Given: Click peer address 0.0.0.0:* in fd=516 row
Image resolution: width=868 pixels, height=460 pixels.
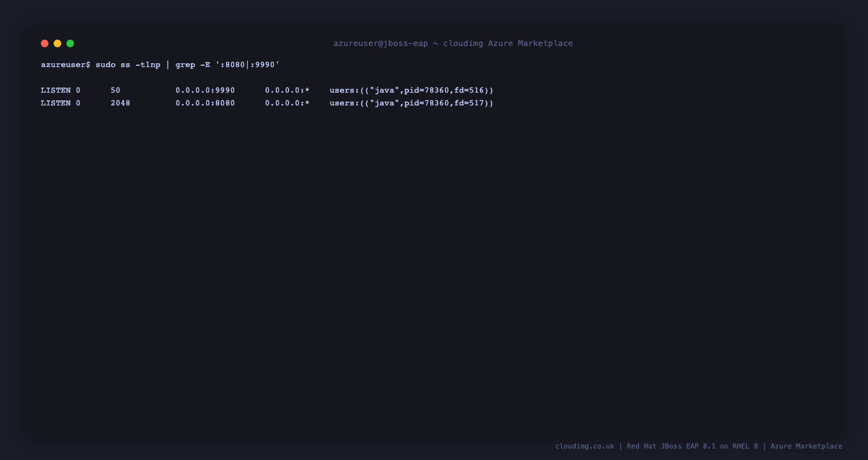Looking at the screenshot, I should pyautogui.click(x=287, y=90).
